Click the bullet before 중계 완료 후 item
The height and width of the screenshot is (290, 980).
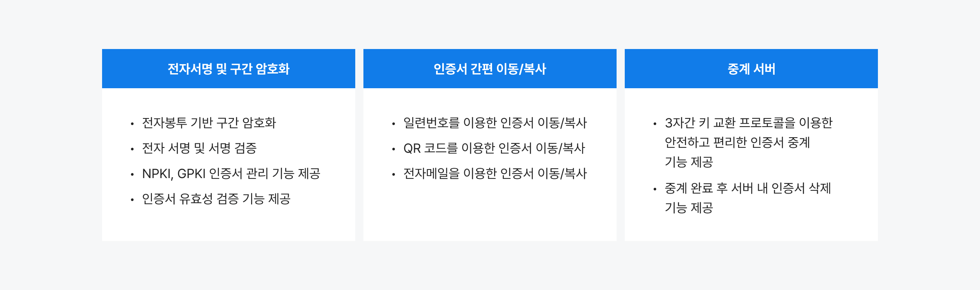[x=655, y=189]
